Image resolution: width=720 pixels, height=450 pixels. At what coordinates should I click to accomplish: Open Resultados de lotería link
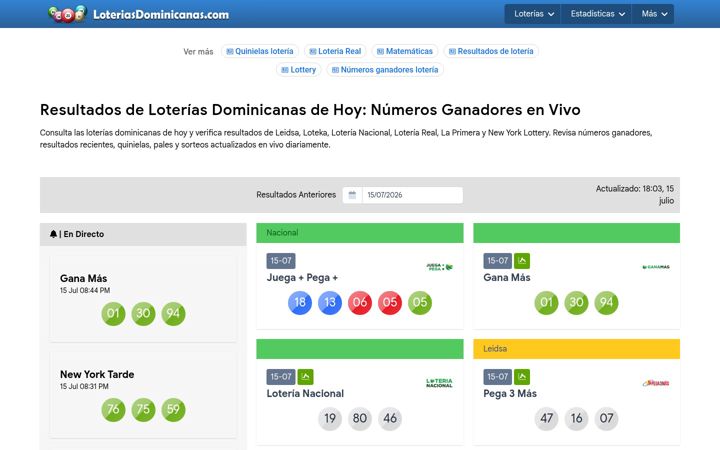pos(491,51)
